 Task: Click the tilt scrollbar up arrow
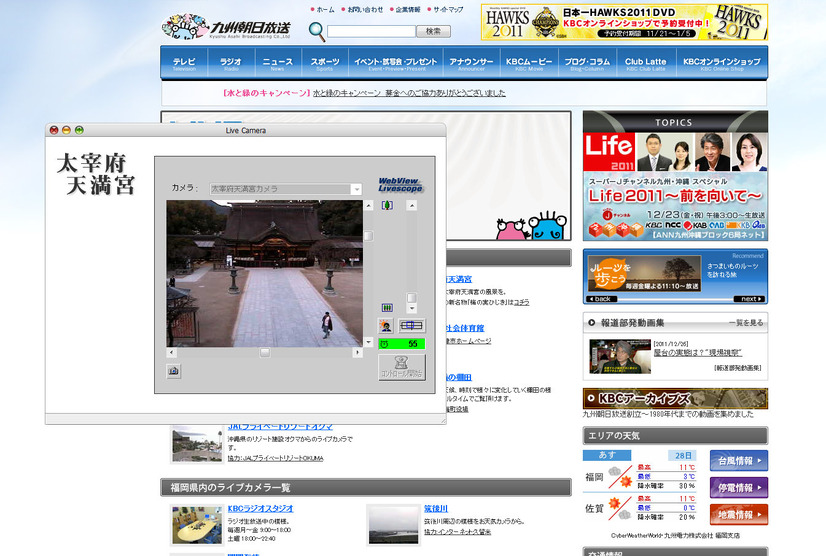coord(368,206)
